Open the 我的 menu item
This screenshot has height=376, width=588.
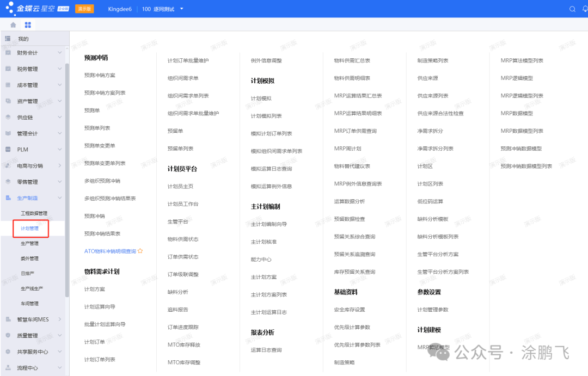(x=23, y=39)
